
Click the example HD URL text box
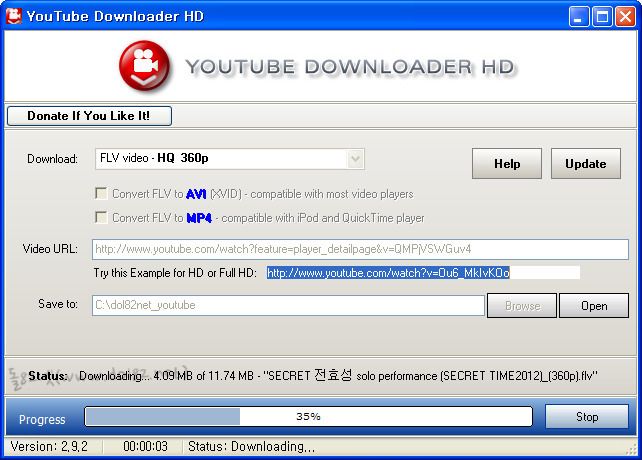click(x=423, y=273)
